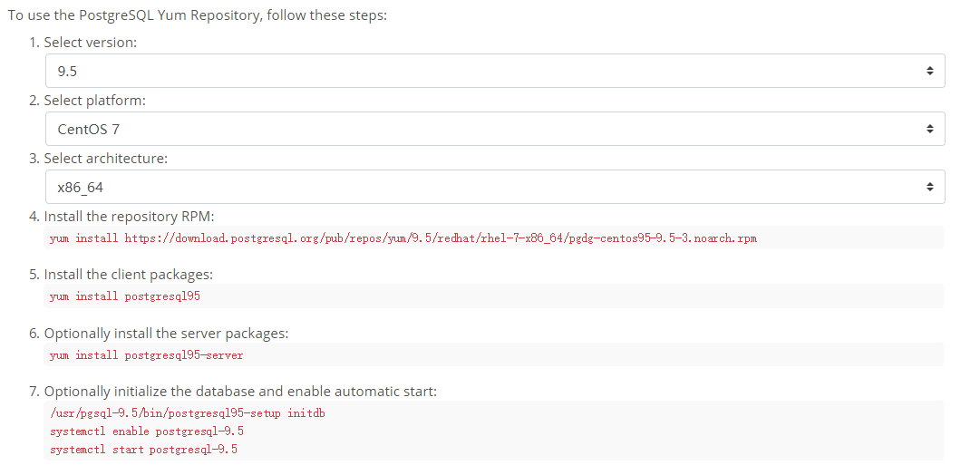Click the postgresql95-setup initdb command line
The height and width of the screenshot is (475, 980).
(187, 413)
